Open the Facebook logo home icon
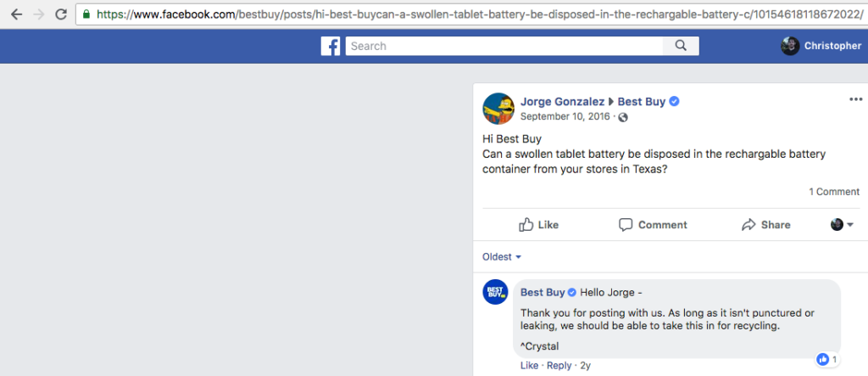The height and width of the screenshot is (376, 868). [331, 46]
